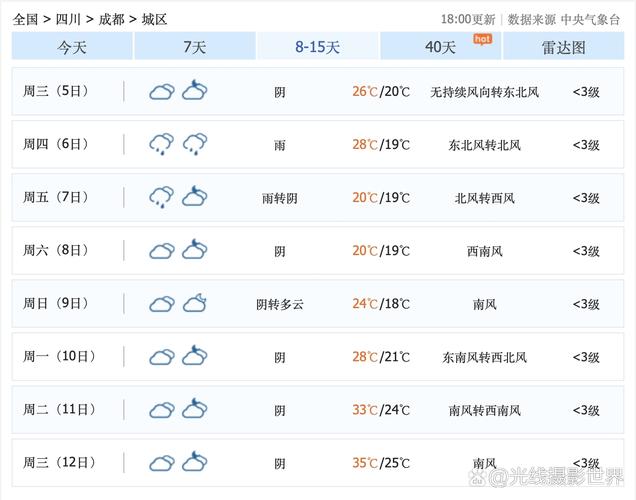636x500 pixels.
Task: Click night cloudy moon icon for 周二（11日）
Action: (195, 408)
